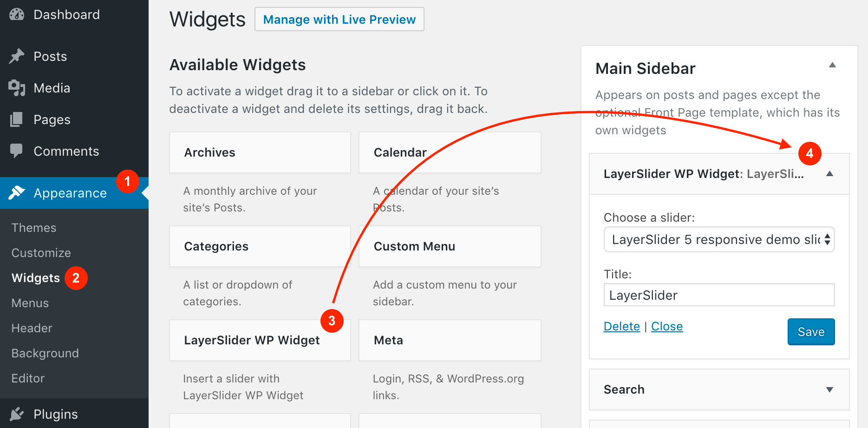Collapse the Main Sidebar panel
The width and height of the screenshot is (868, 428).
pyautogui.click(x=832, y=66)
